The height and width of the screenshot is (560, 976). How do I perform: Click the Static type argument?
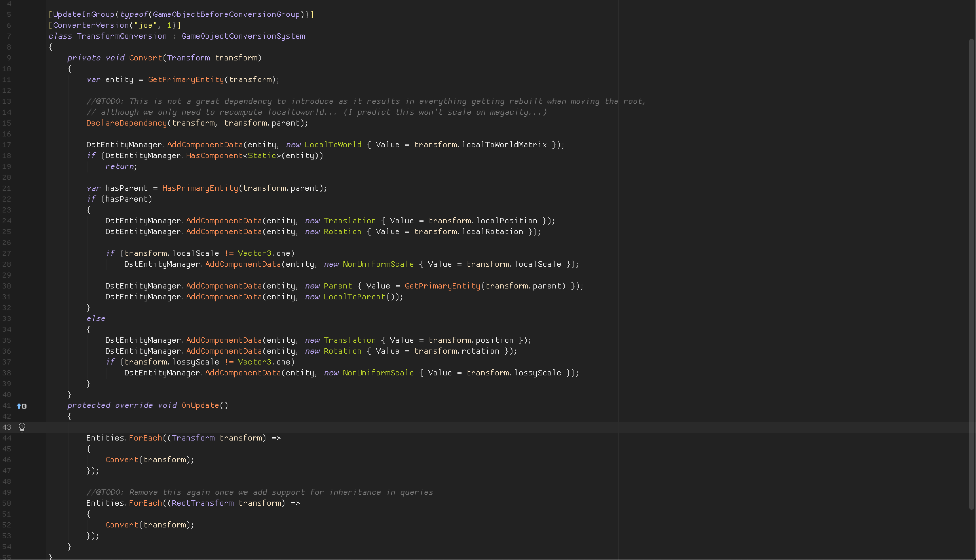262,156
